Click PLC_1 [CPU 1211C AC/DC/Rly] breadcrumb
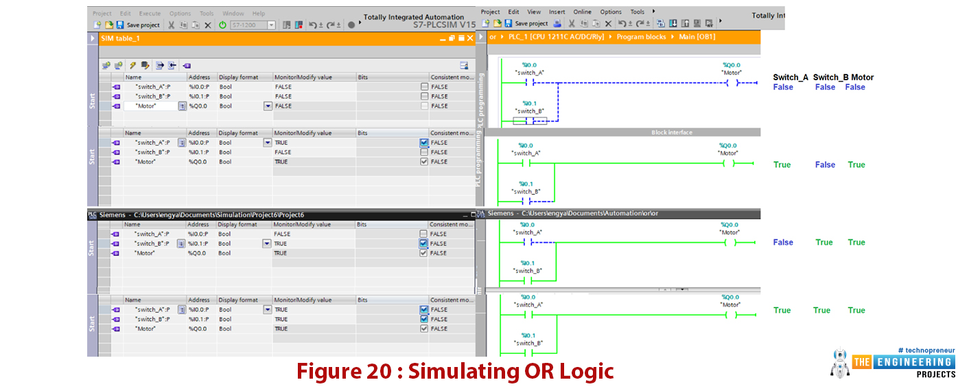 pyautogui.click(x=557, y=37)
